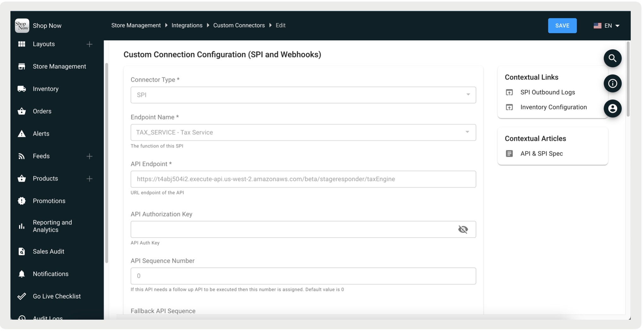
Task: Click the plus next to Feeds
Action: [90, 156]
